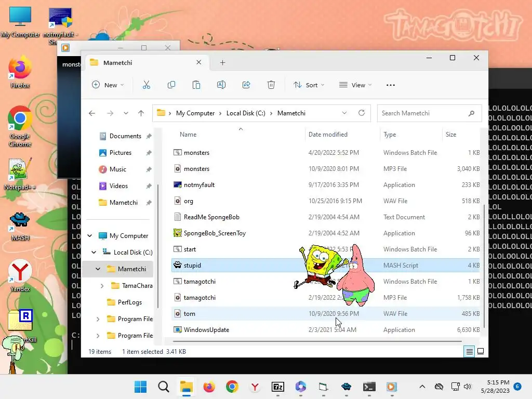Add a new tab with plus button
The height and width of the screenshot is (399, 532).
[x=222, y=62]
